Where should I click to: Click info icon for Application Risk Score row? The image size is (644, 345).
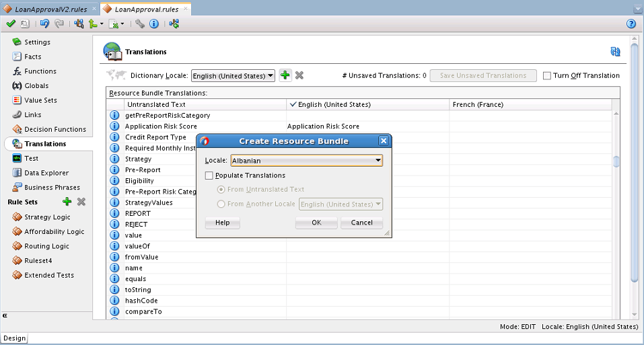click(114, 126)
